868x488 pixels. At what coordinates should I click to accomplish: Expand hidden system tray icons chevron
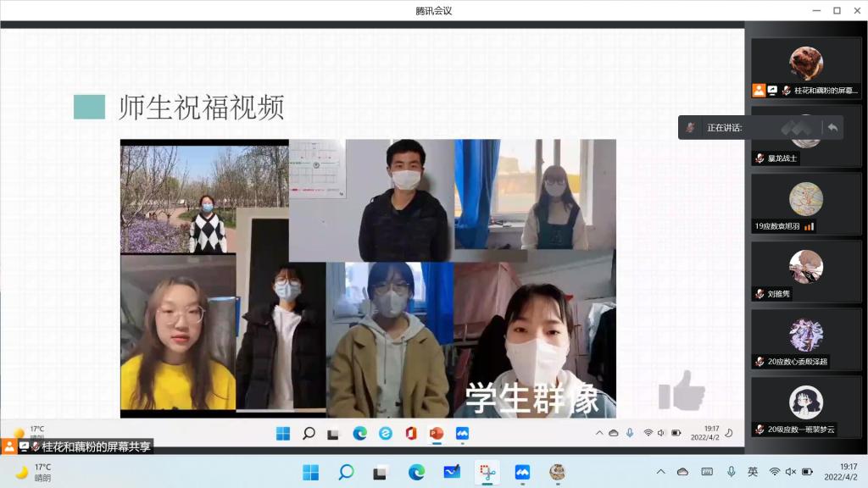[x=661, y=472]
